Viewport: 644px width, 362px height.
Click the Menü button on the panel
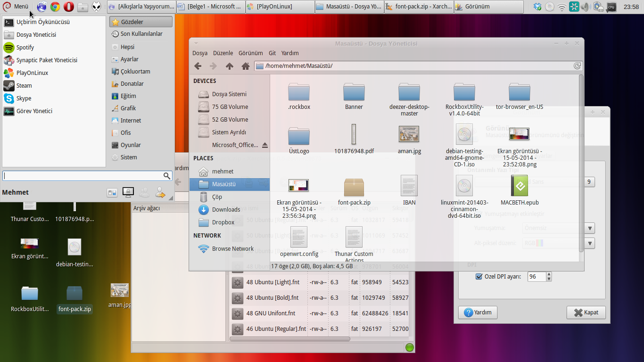pos(16,7)
